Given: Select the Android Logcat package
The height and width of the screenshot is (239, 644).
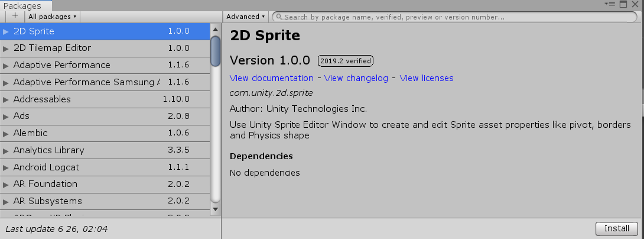Looking at the screenshot, I should tap(105, 167).
